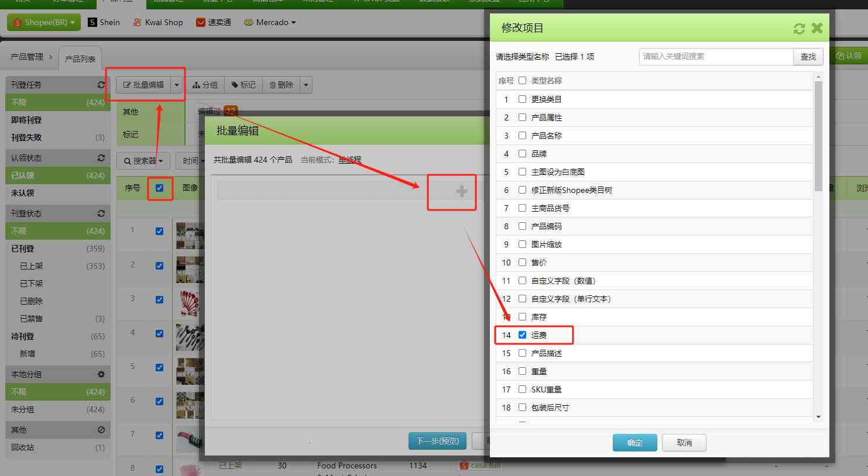Check the 产品属性 checkbox
Image resolution: width=868 pixels, height=476 pixels.
click(x=522, y=117)
